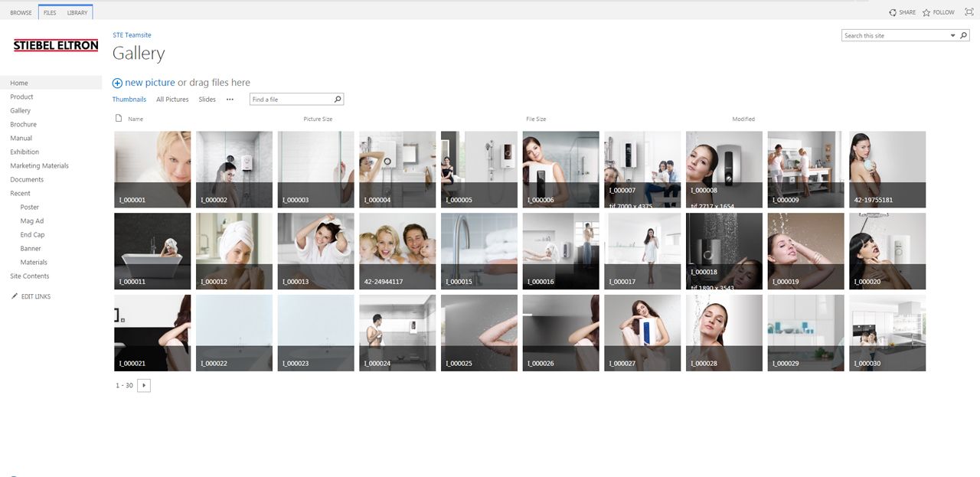Click the Stiebel Eltron logo
The width and height of the screenshot is (980, 477).
click(56, 46)
